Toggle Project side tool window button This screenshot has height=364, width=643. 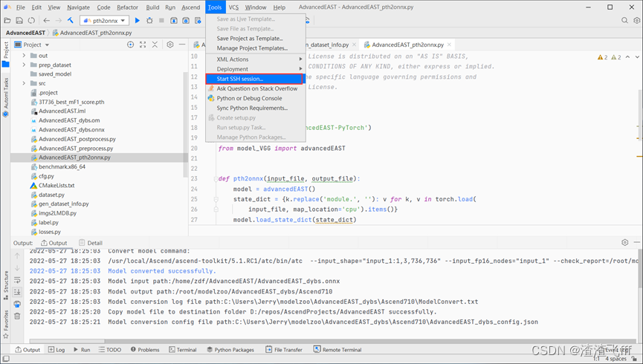pos(6,54)
